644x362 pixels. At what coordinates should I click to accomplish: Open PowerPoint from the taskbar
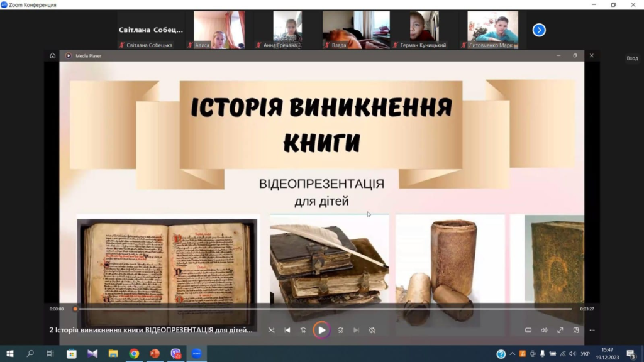click(x=155, y=353)
